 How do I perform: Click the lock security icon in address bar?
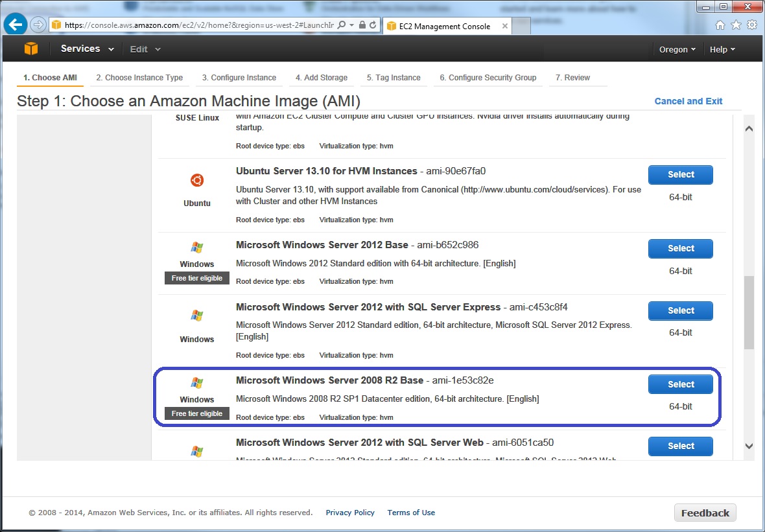click(x=362, y=25)
